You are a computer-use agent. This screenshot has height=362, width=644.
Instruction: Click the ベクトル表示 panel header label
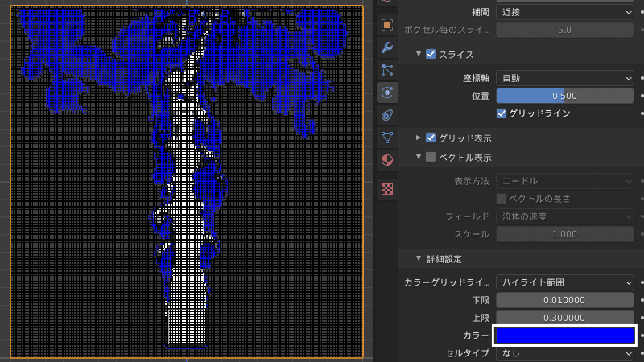click(x=465, y=158)
